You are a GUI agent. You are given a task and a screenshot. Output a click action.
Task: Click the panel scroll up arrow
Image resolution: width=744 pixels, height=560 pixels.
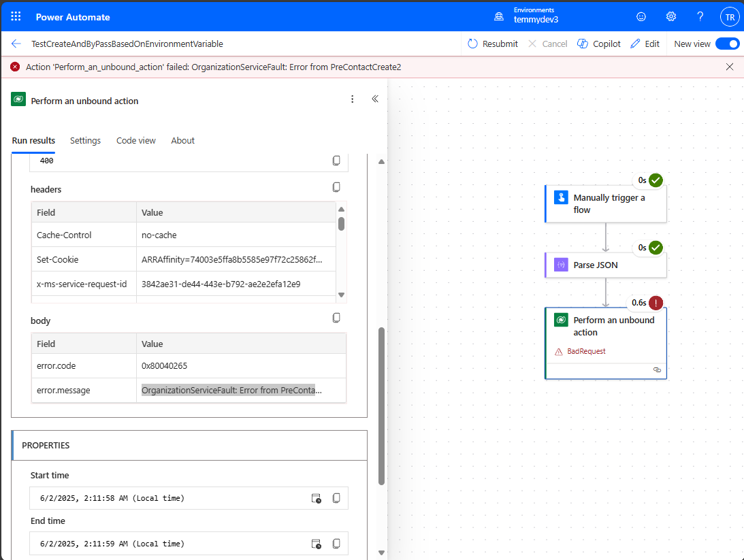(x=381, y=162)
